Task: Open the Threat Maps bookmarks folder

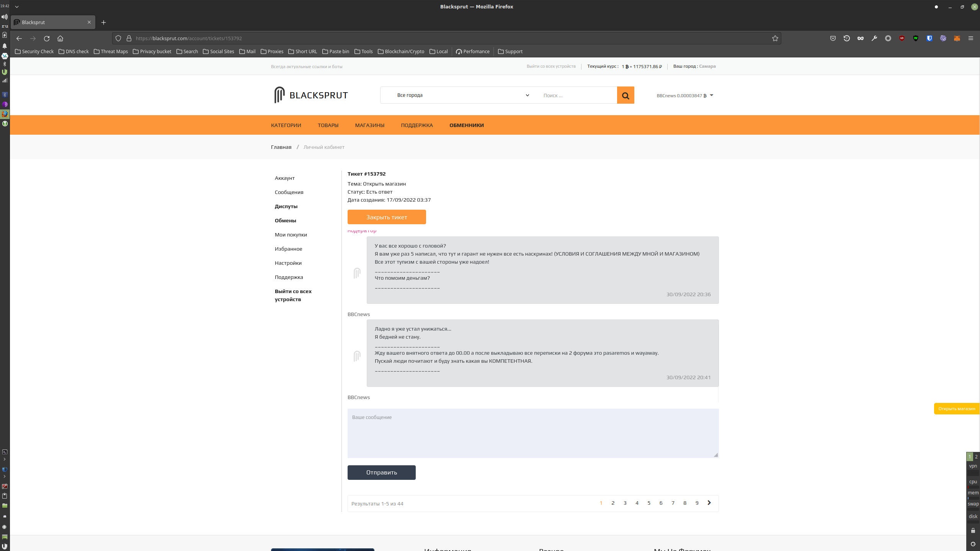Action: [111, 51]
